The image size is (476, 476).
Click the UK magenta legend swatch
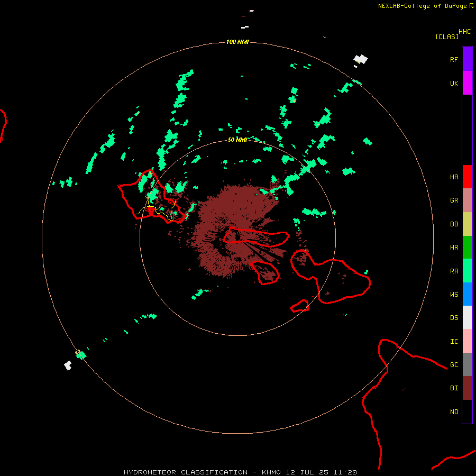(x=467, y=83)
